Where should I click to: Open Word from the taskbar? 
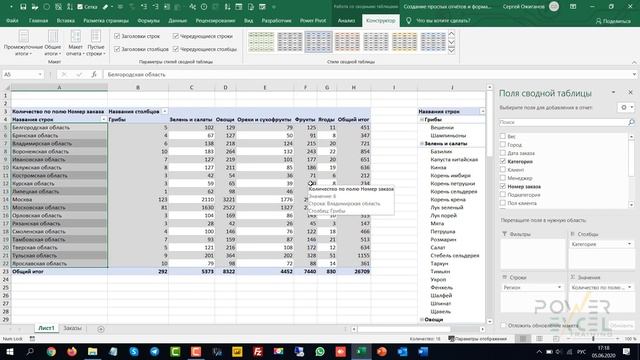click(423, 351)
